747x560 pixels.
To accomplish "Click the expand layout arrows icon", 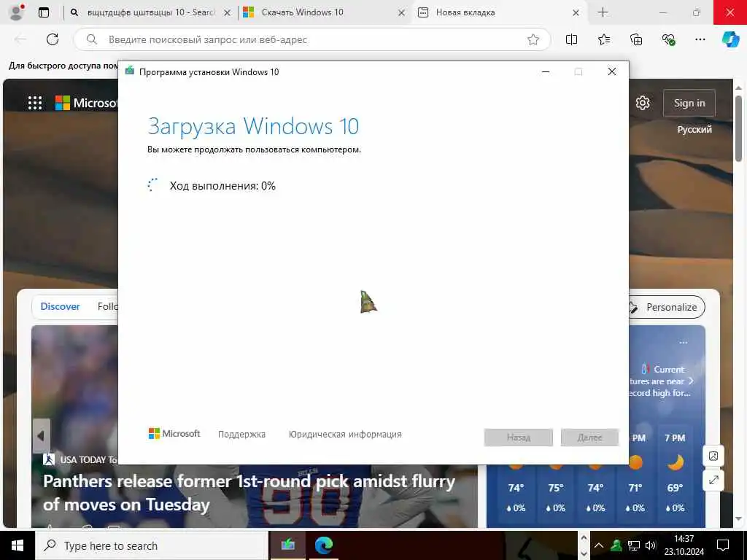I will [713, 480].
